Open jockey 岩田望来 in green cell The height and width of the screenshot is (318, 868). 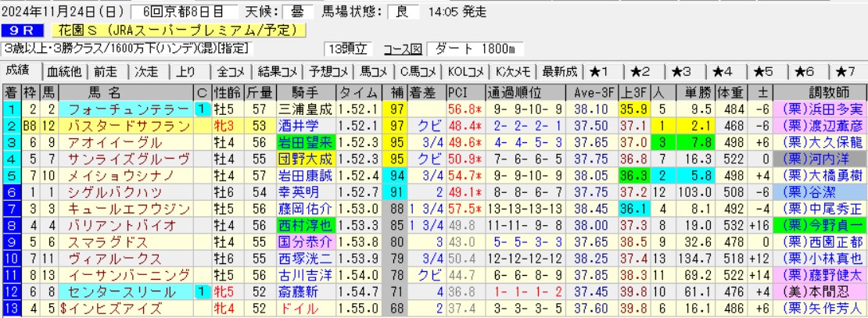(304, 142)
